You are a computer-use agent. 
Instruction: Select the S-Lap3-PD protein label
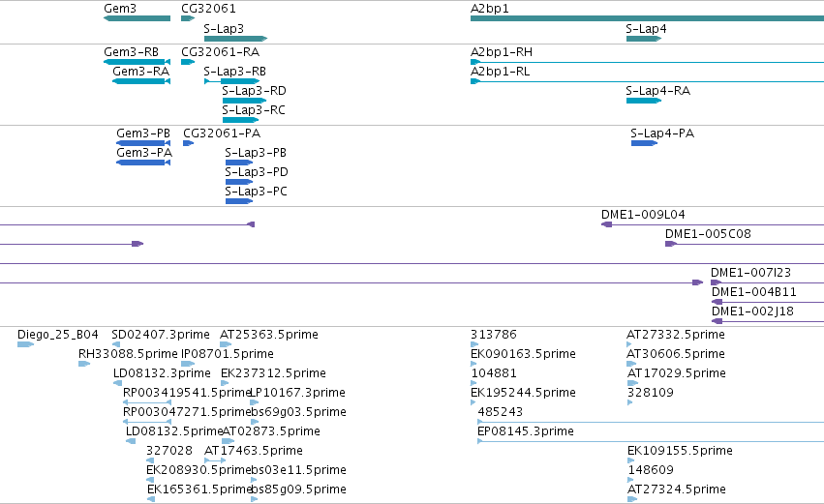256,172
